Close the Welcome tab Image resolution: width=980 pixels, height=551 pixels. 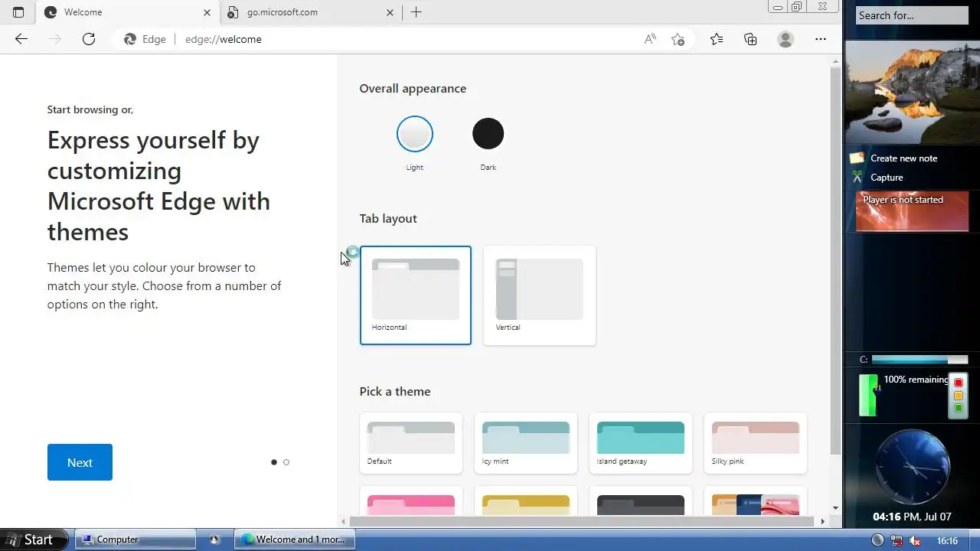[207, 12]
